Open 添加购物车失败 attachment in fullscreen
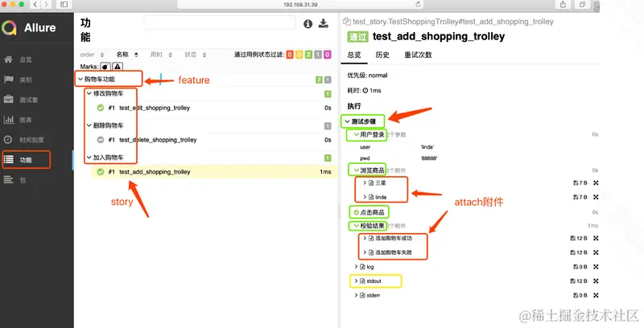The image size is (644, 328). click(596, 252)
